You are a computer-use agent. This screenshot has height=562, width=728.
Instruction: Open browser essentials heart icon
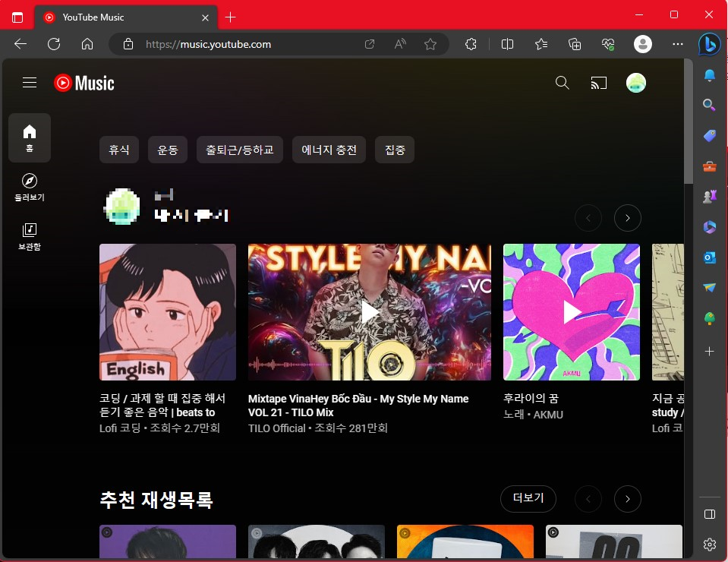[608, 44]
